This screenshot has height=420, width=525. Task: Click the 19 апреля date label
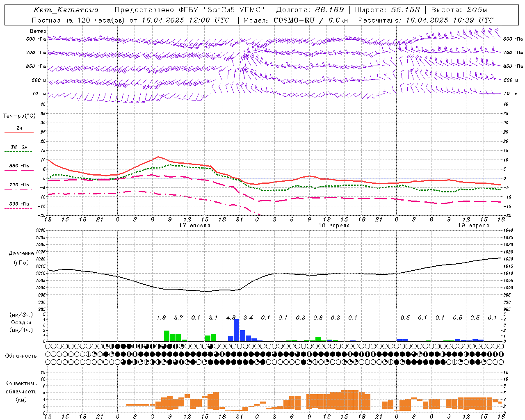[x=473, y=226]
